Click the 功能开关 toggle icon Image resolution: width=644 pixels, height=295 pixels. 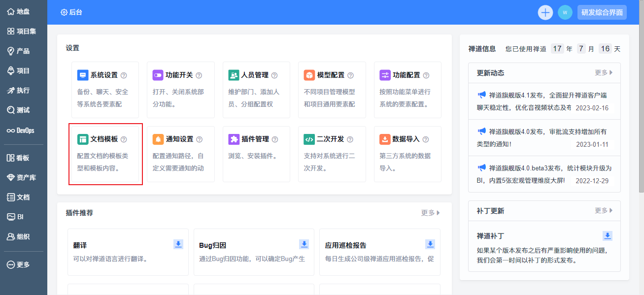pos(158,75)
